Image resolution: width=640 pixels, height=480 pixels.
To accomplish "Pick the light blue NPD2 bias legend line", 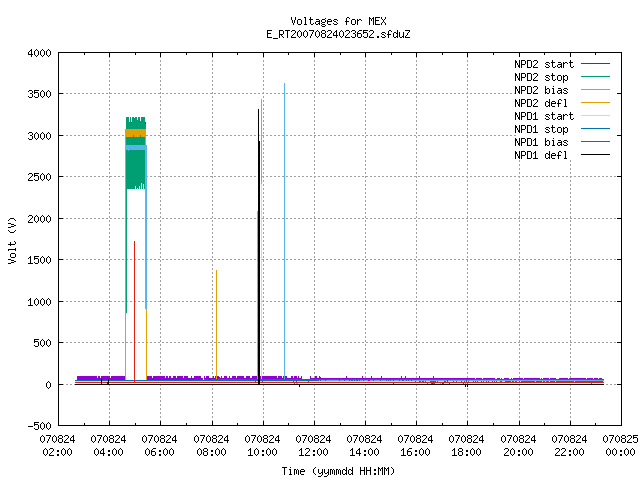I will tap(596, 89).
